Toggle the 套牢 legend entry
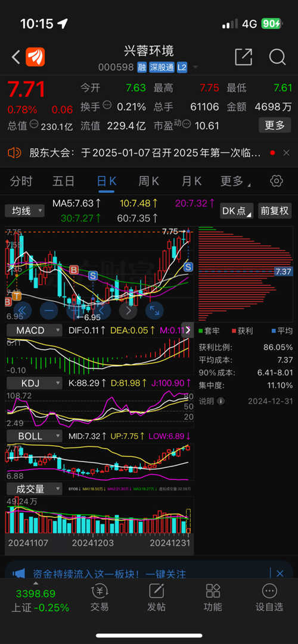This screenshot has height=644, width=298. [x=210, y=330]
